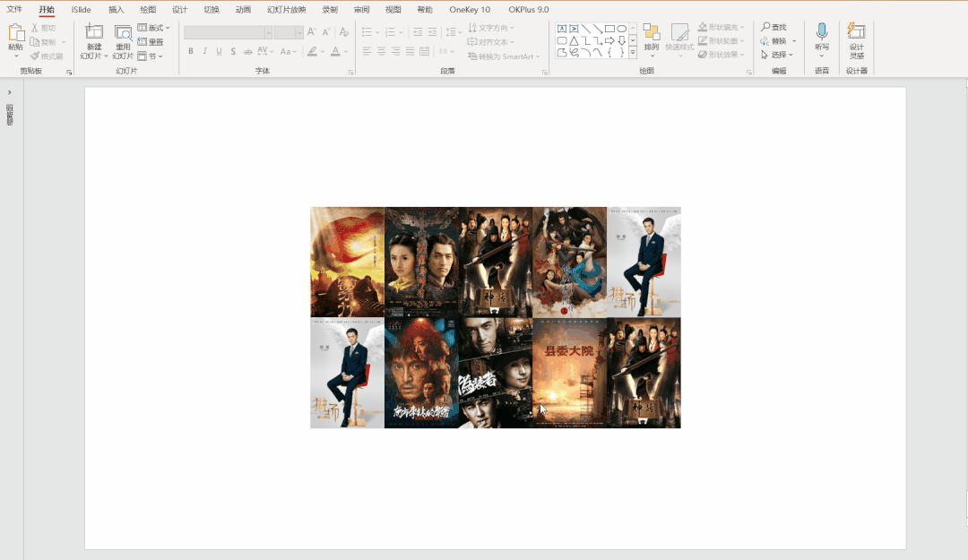Increase list indent level
This screenshot has height=560, width=968.
[x=432, y=32]
